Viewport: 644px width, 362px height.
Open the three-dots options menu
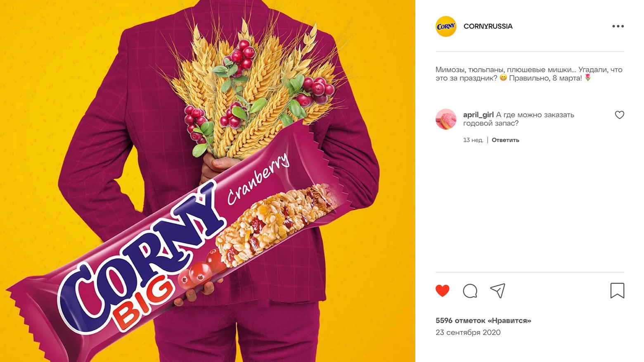pos(618,26)
